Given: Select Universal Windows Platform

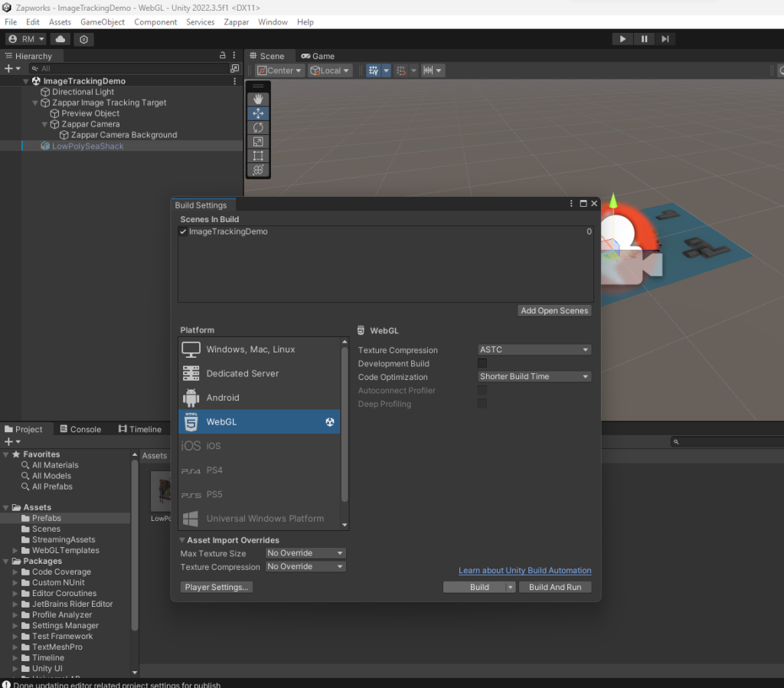Looking at the screenshot, I should [x=259, y=519].
